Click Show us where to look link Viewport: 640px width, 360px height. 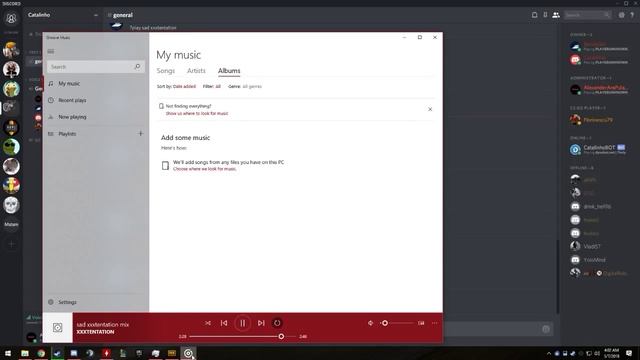tap(197, 113)
